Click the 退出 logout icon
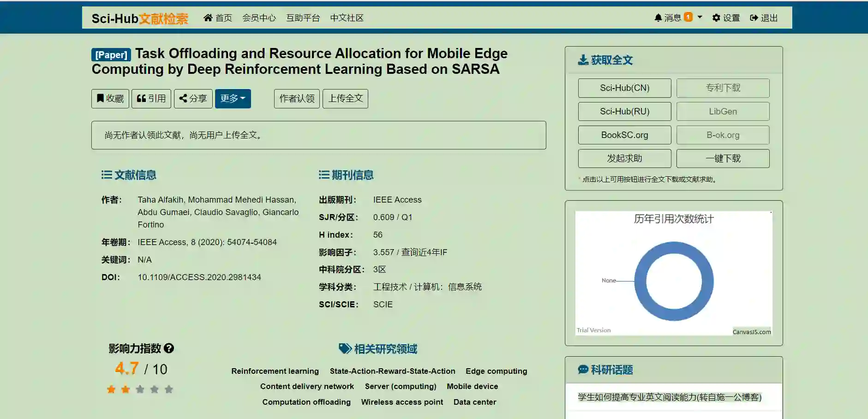This screenshot has height=419, width=868. point(754,18)
